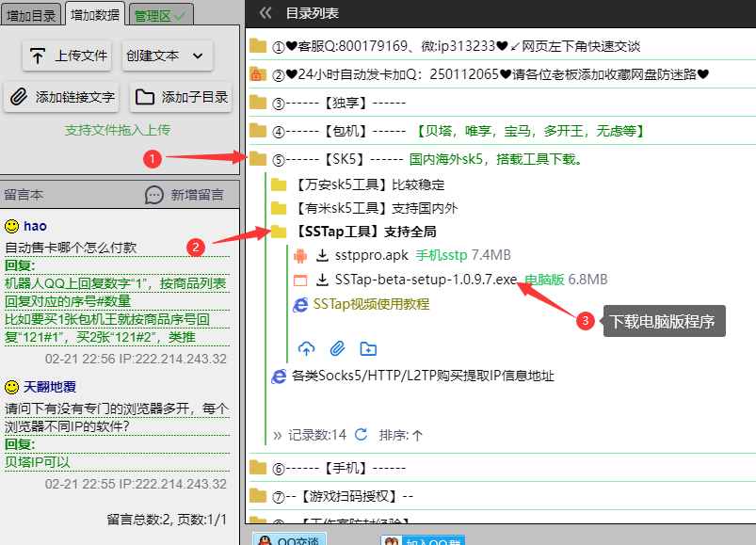756x545 pixels.
Task: Click the download icon for sstppro.apk
Action: click(x=322, y=255)
